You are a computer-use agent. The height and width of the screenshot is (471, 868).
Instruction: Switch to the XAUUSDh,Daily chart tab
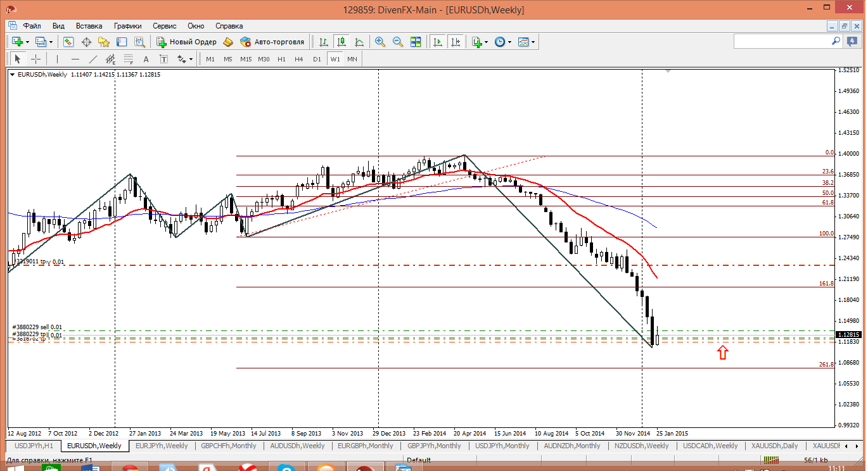(774, 446)
